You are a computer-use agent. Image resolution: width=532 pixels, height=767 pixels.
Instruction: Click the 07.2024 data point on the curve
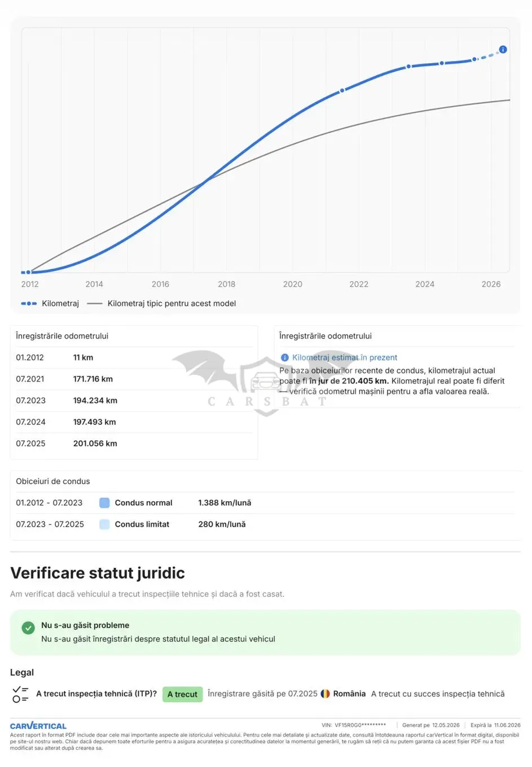pos(442,63)
